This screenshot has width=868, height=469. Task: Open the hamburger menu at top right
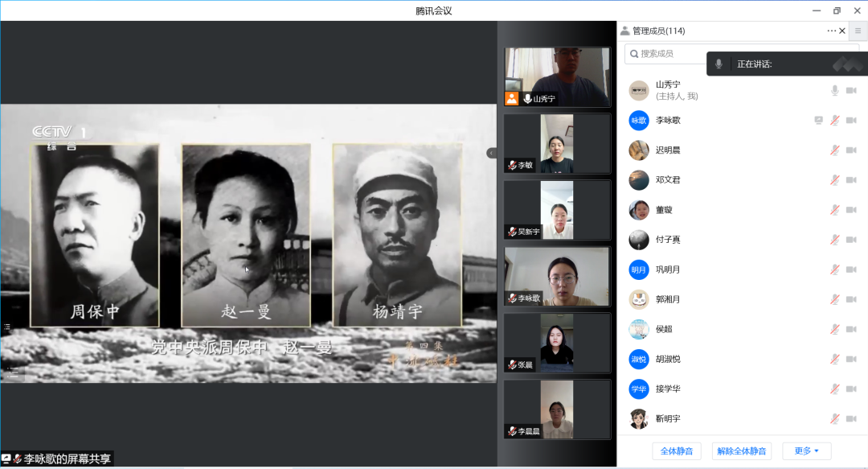click(858, 31)
